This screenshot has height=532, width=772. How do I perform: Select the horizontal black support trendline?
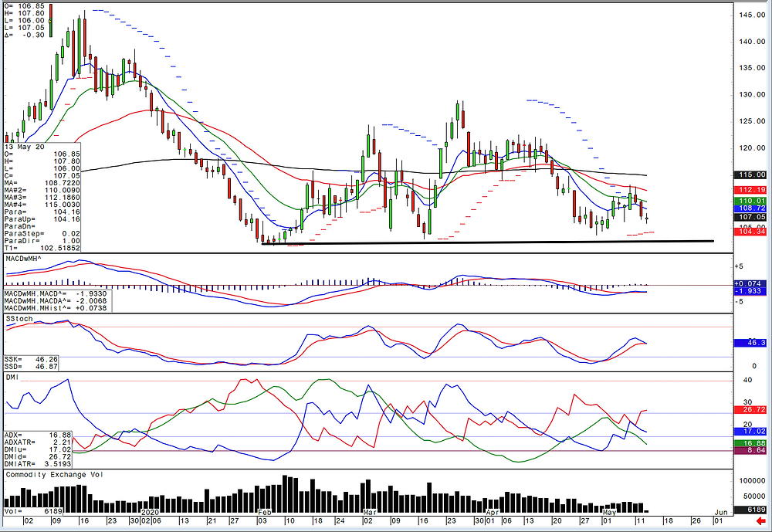[x=487, y=242]
